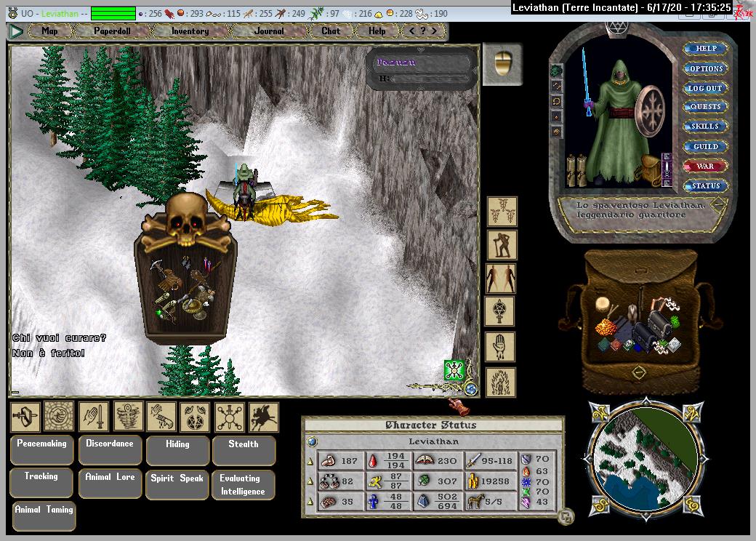The image size is (756, 541).
Task: Use the open palm spell icon
Action: (499, 346)
